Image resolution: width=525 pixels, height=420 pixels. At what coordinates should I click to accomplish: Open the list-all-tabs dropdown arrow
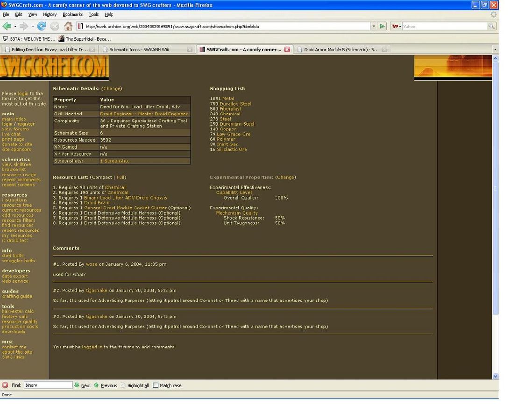(x=495, y=49)
